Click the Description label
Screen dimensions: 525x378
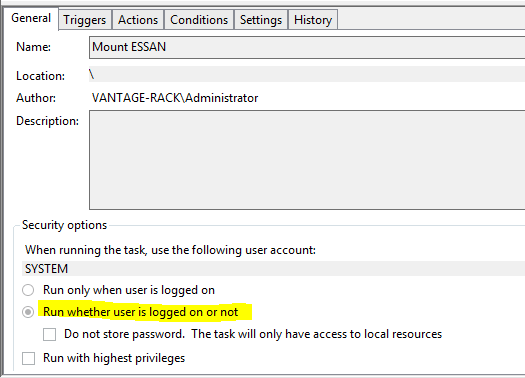[x=48, y=121]
